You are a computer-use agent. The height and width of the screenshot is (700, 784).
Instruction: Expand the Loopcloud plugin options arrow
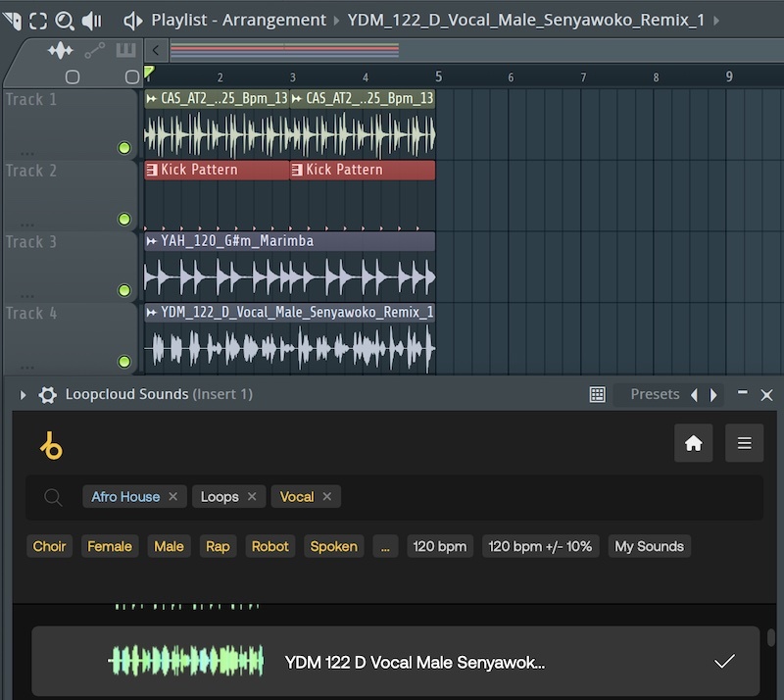pyautogui.click(x=24, y=394)
